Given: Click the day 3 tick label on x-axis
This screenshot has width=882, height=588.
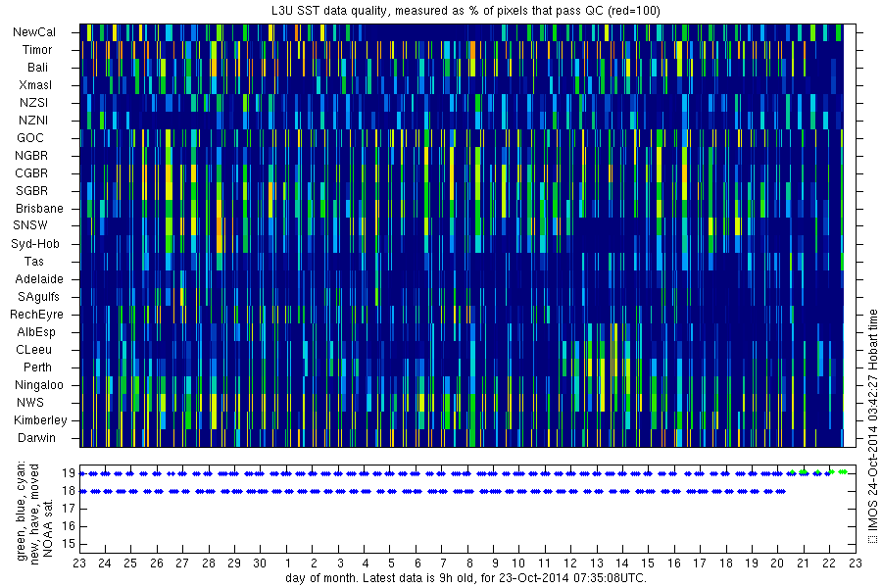Looking at the screenshot, I should 340,563.
